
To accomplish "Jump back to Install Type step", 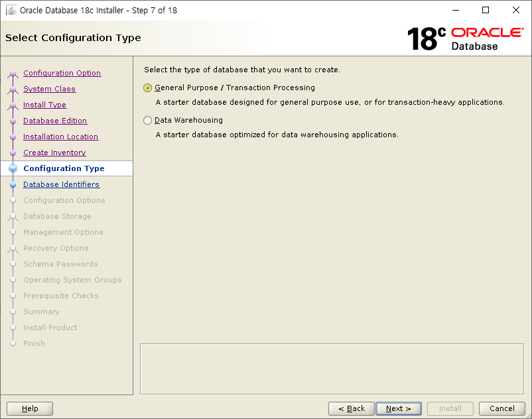I will point(45,105).
